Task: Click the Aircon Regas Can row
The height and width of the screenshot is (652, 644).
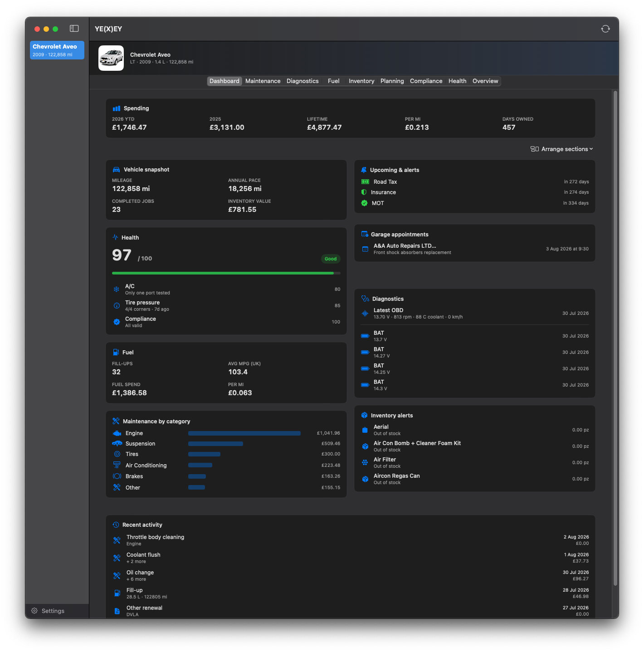Action: pos(475,479)
